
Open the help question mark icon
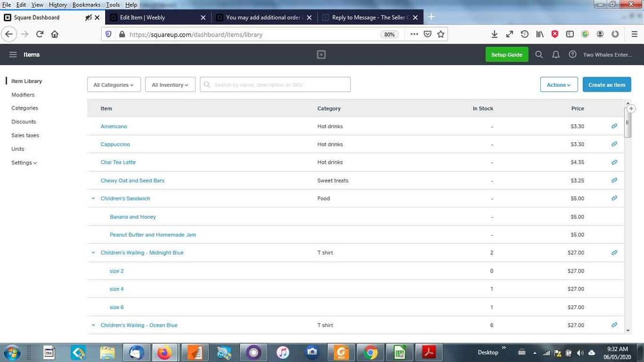tap(572, 55)
